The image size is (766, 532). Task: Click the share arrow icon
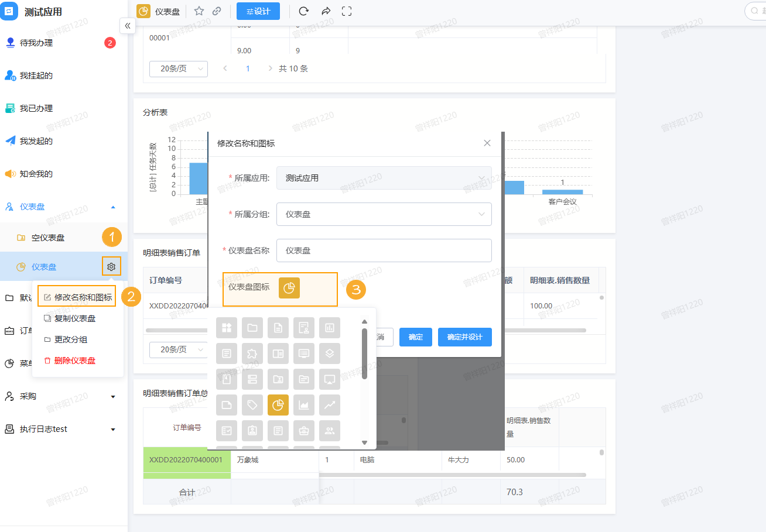pyautogui.click(x=326, y=11)
